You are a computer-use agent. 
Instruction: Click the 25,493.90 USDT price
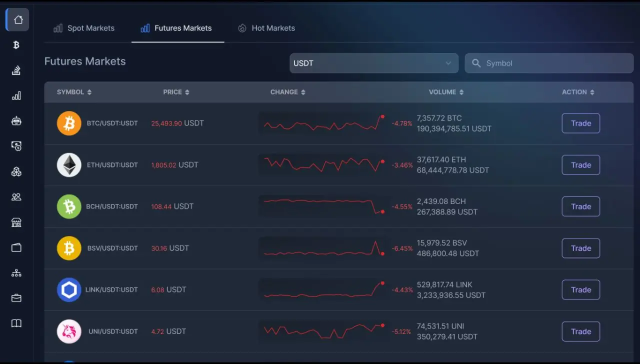point(177,123)
